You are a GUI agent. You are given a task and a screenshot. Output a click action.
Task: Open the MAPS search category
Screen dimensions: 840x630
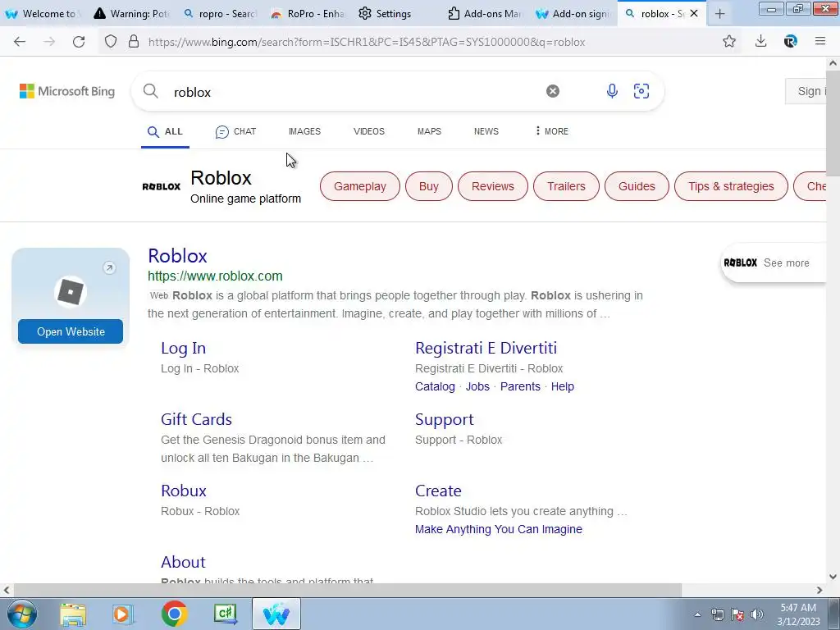click(429, 131)
